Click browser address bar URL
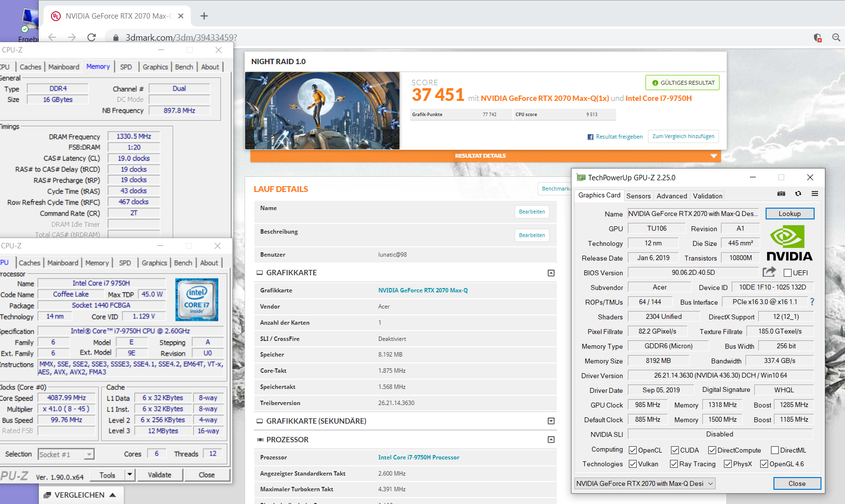Image resolution: width=845 pixels, height=504 pixels. tap(181, 38)
